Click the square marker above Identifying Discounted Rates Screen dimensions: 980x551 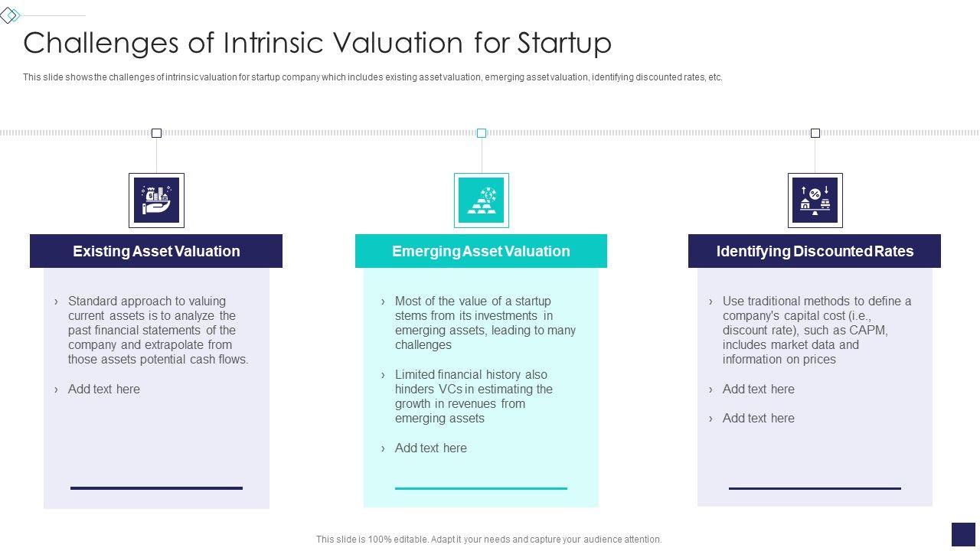[815, 133]
